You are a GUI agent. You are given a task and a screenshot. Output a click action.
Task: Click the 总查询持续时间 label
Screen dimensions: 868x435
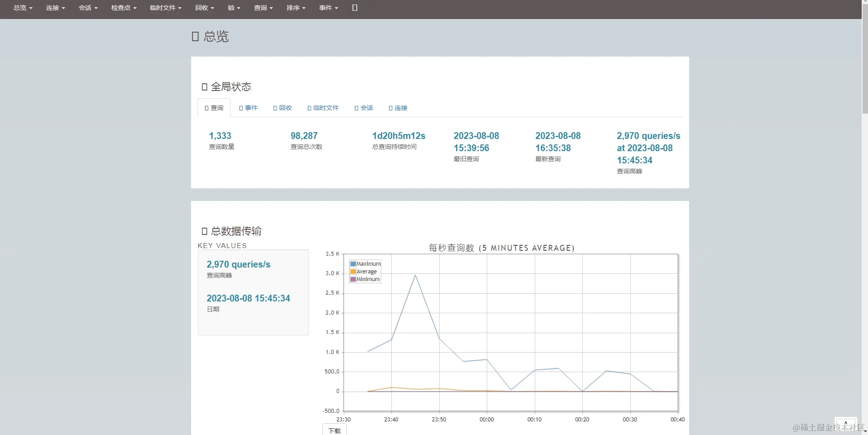point(394,147)
